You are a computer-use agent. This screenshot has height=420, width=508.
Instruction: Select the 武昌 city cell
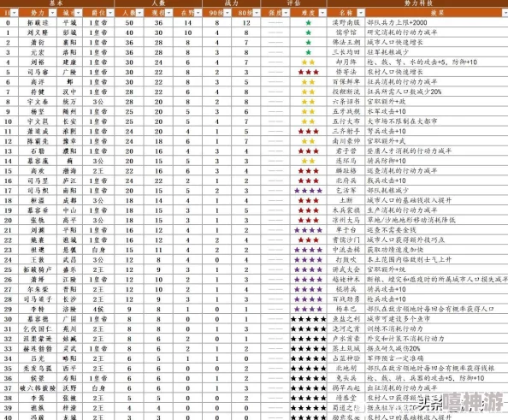(69, 260)
